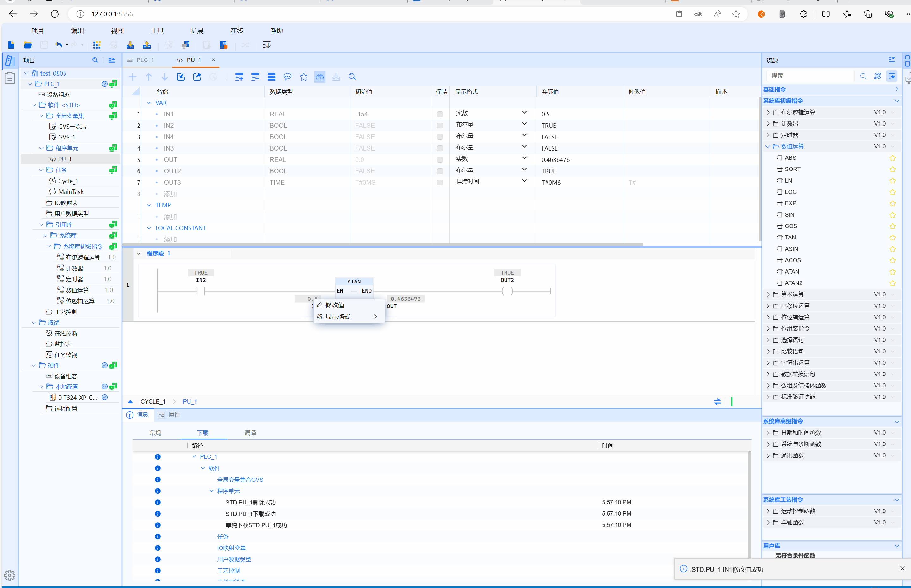Expand the 算术运算 library folder
Image resolution: width=911 pixels, height=588 pixels.
(768, 294)
